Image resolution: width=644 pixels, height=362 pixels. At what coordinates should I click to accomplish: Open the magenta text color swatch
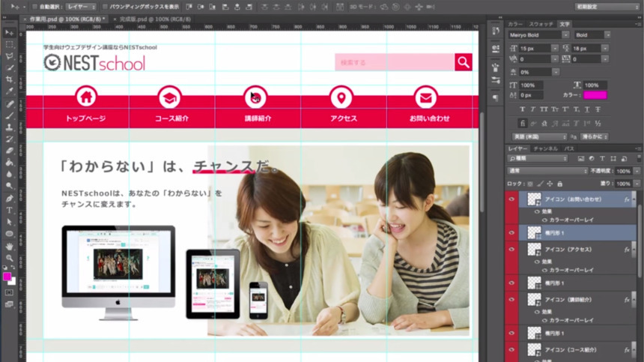(x=595, y=95)
